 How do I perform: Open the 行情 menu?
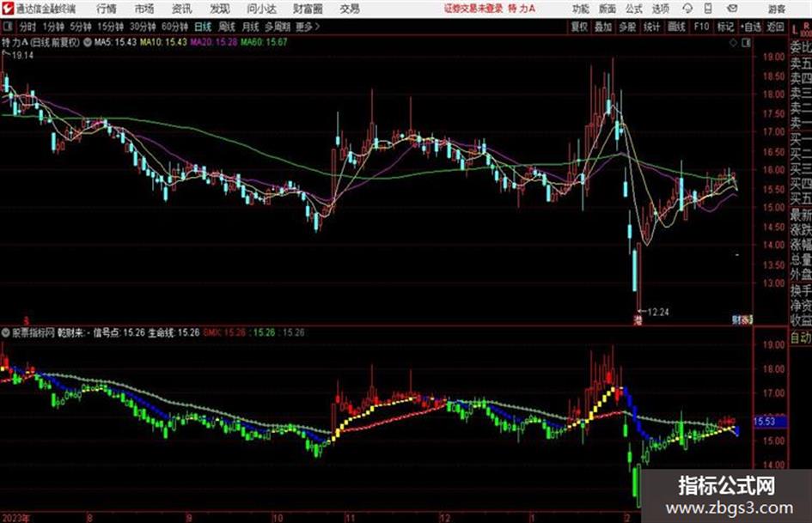pyautogui.click(x=107, y=9)
